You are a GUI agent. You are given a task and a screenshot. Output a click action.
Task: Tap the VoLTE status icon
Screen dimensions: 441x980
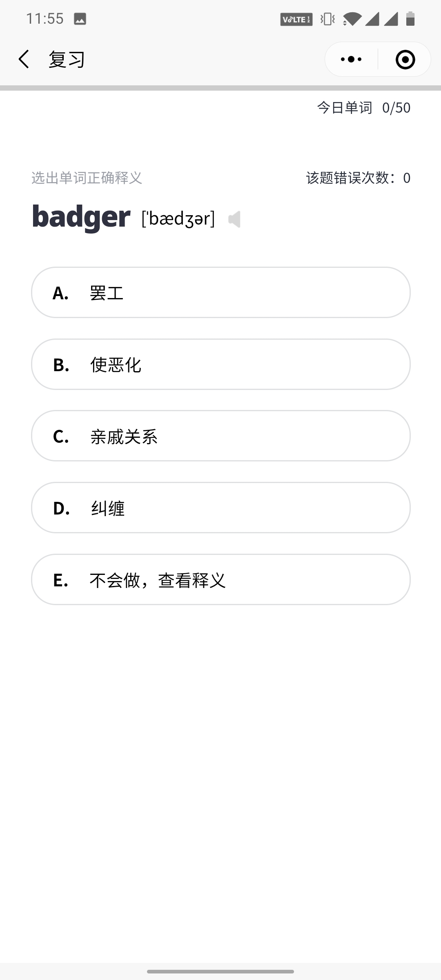point(296,19)
